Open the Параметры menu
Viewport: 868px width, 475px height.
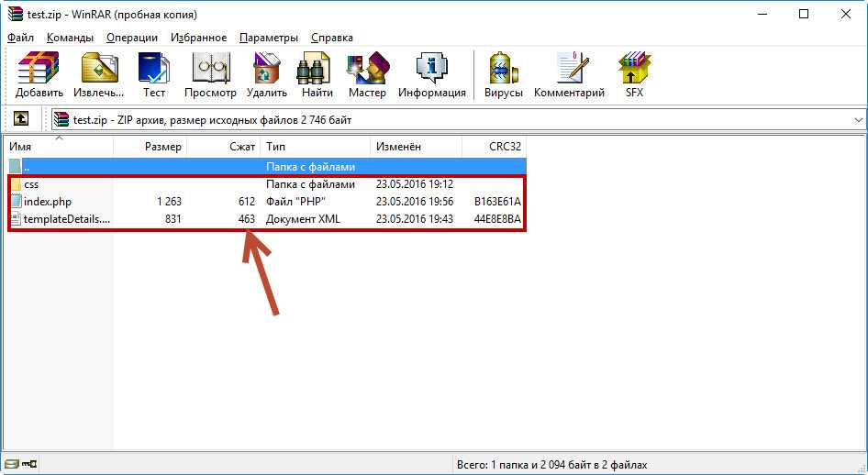268,38
